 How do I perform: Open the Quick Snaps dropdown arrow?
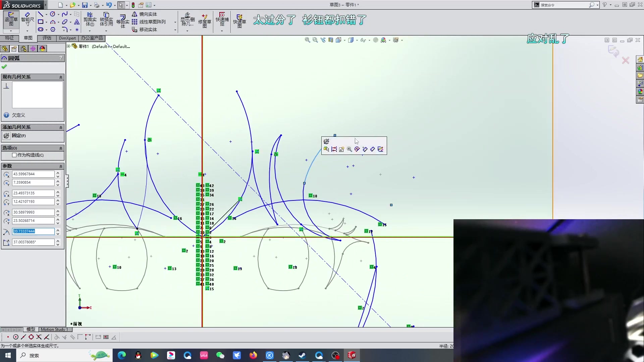[x=222, y=31]
